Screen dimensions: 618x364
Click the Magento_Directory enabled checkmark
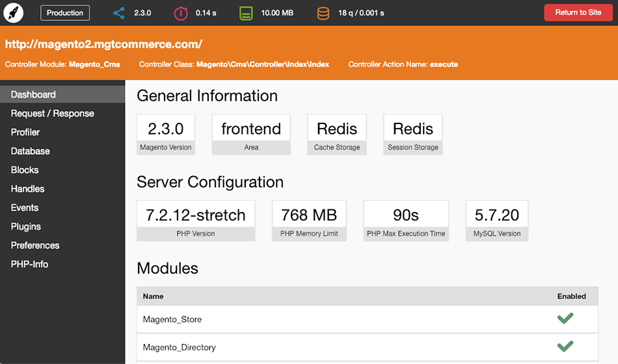[565, 346]
